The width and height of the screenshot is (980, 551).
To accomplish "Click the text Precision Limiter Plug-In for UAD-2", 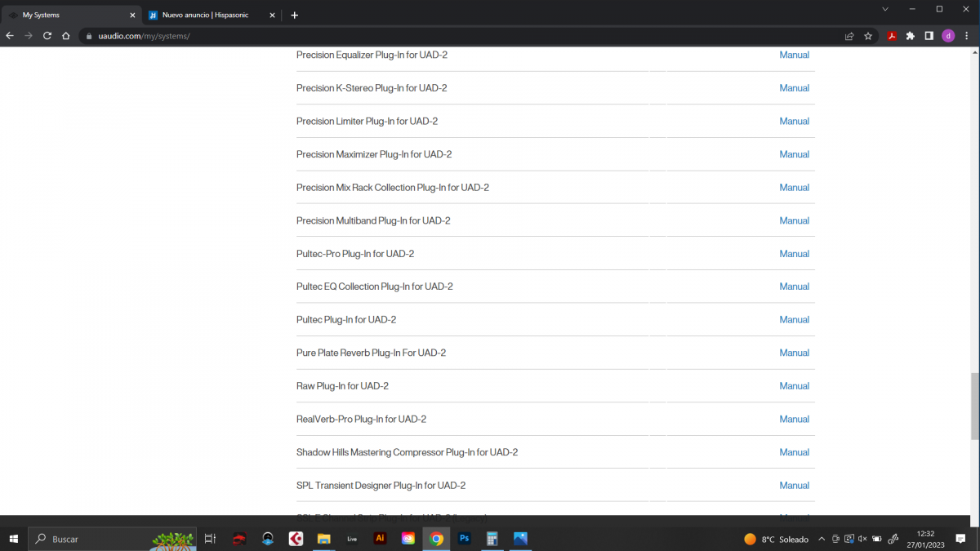I will click(x=367, y=121).
